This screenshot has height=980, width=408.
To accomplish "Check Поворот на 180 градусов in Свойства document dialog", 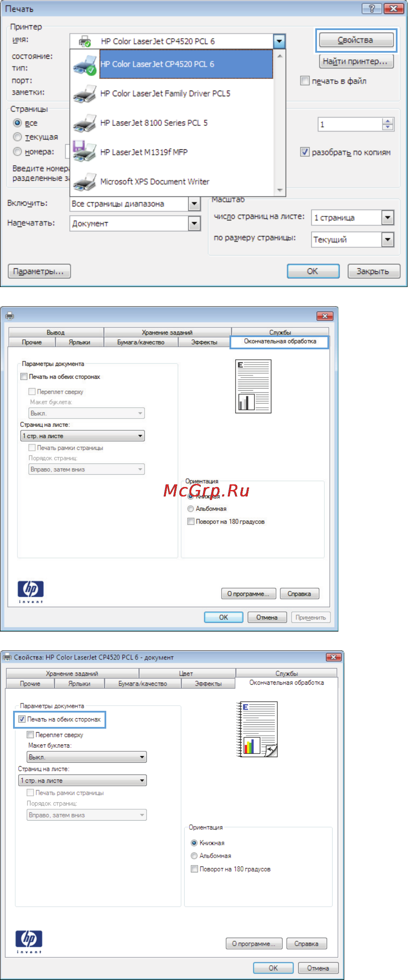I will [194, 869].
